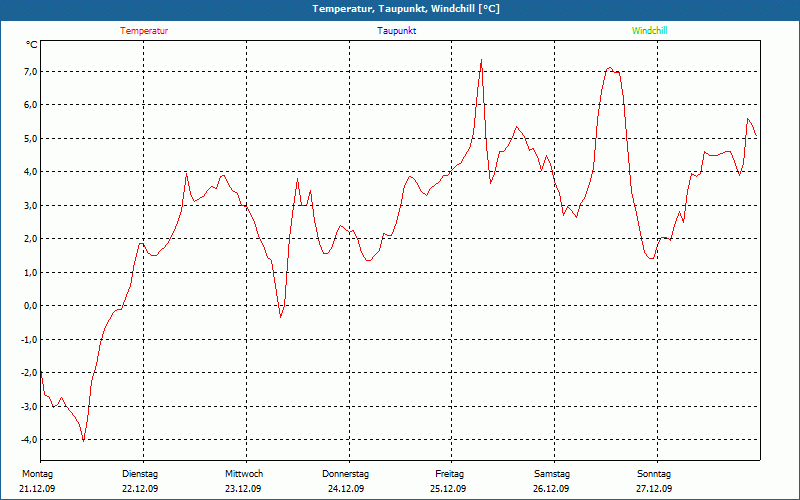
Task: Click the -2,0 value on the y-axis
Action: [29, 372]
